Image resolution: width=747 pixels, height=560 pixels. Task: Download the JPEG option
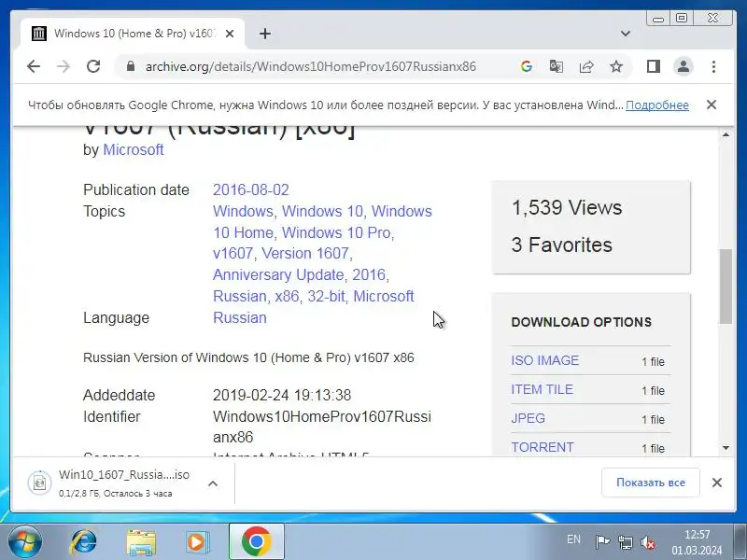click(x=528, y=418)
